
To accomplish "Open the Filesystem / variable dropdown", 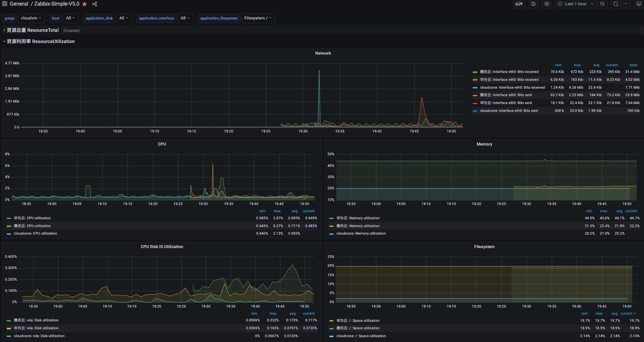I will pos(258,18).
